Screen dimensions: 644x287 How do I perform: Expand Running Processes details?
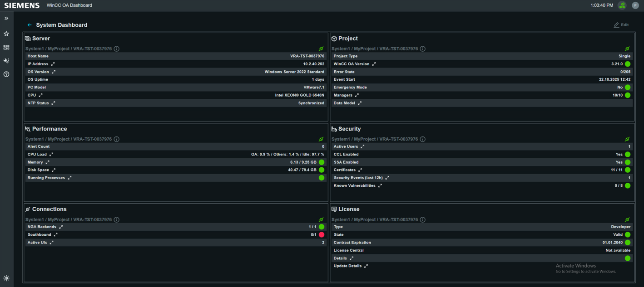[69, 178]
